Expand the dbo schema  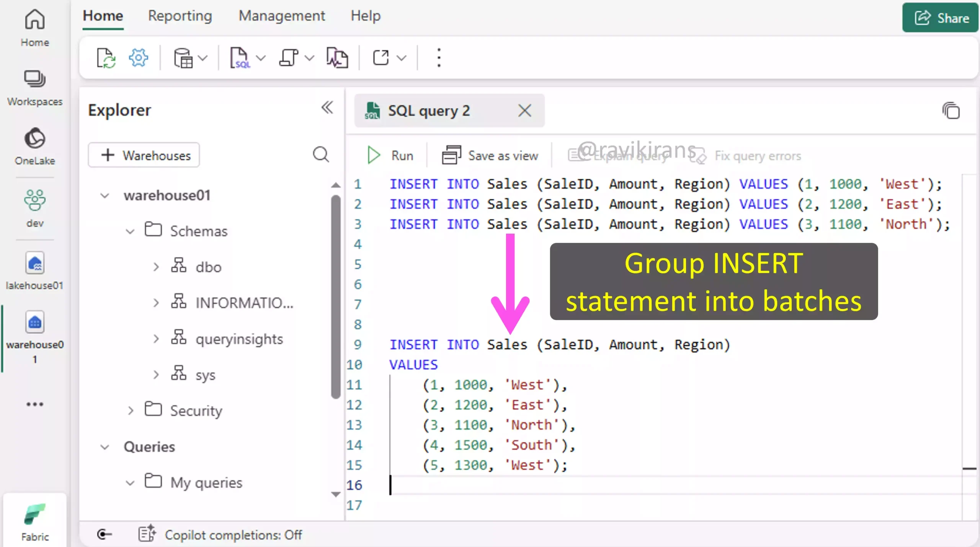point(156,267)
